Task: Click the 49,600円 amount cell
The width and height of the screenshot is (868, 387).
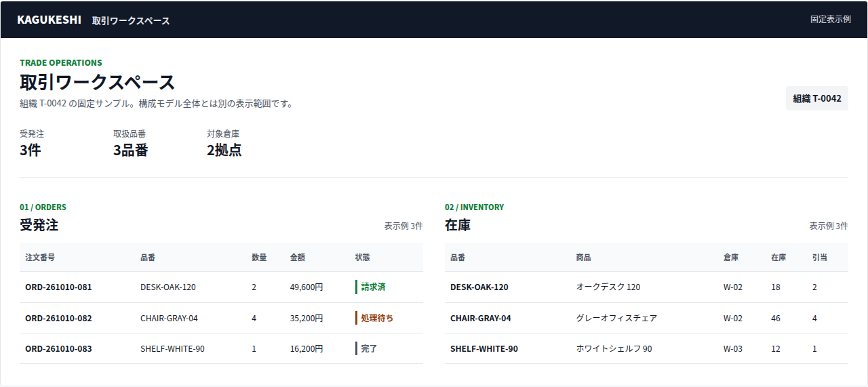Action: (307, 287)
